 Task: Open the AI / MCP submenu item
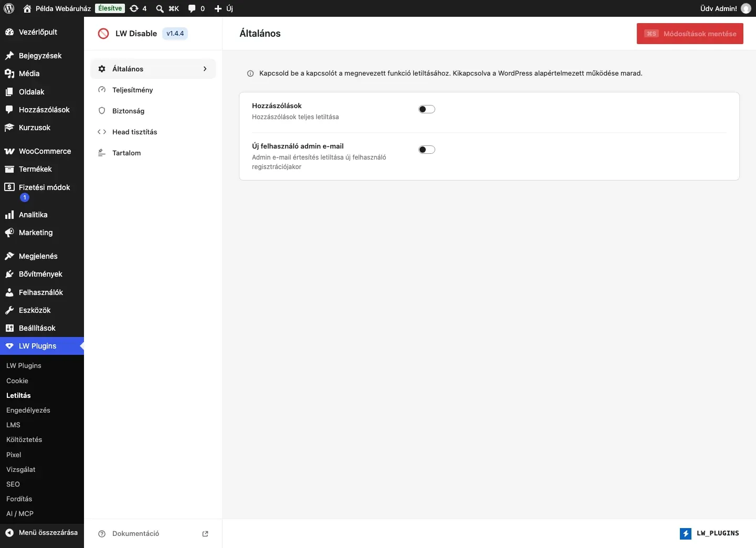20,513
